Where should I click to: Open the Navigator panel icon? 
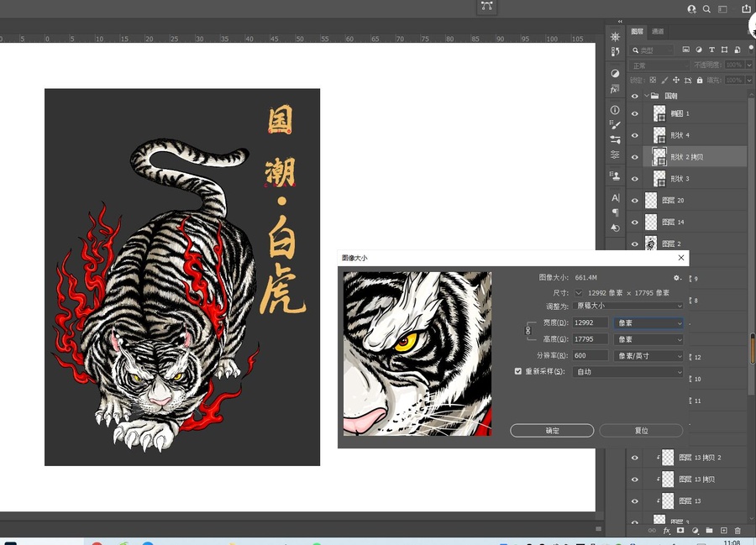click(615, 37)
